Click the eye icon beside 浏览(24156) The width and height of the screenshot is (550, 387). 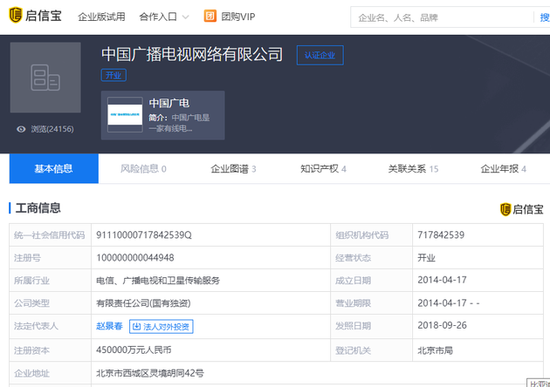pyautogui.click(x=21, y=129)
